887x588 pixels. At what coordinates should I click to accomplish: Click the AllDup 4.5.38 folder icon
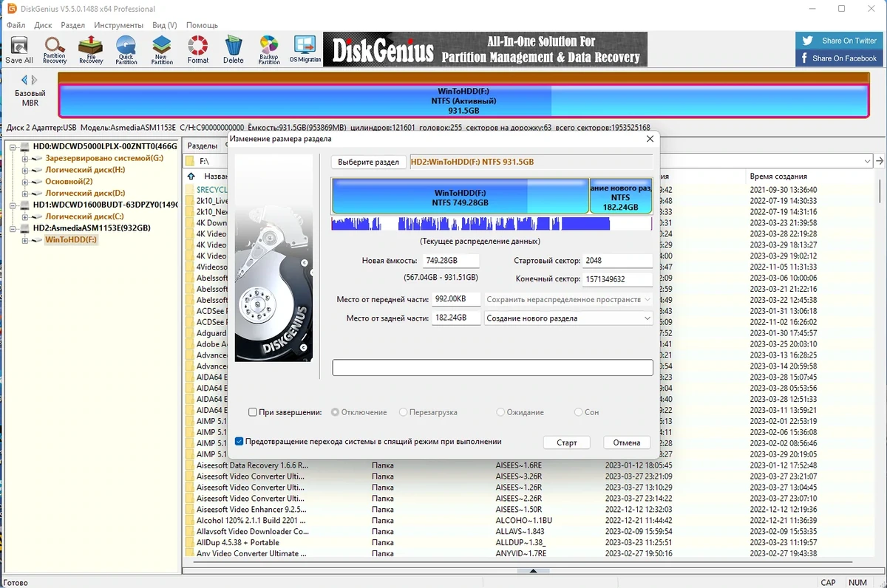[x=190, y=542]
